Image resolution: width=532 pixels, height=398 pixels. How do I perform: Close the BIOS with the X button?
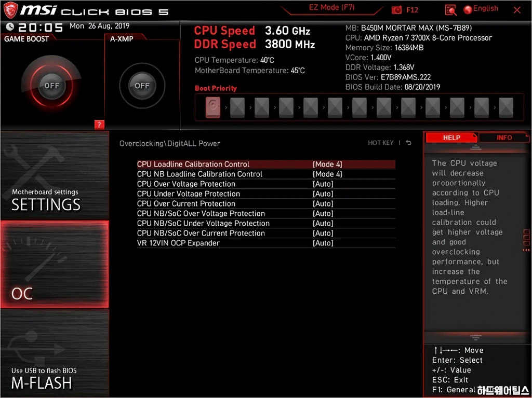click(x=517, y=10)
